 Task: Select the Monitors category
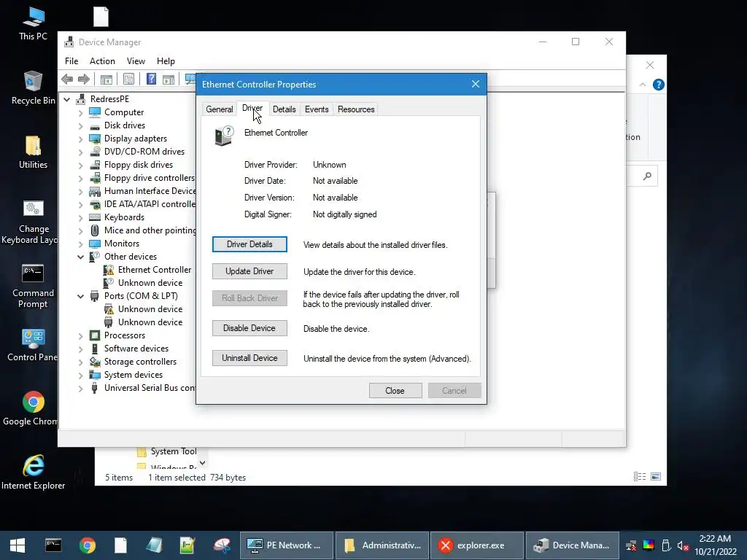point(122,244)
